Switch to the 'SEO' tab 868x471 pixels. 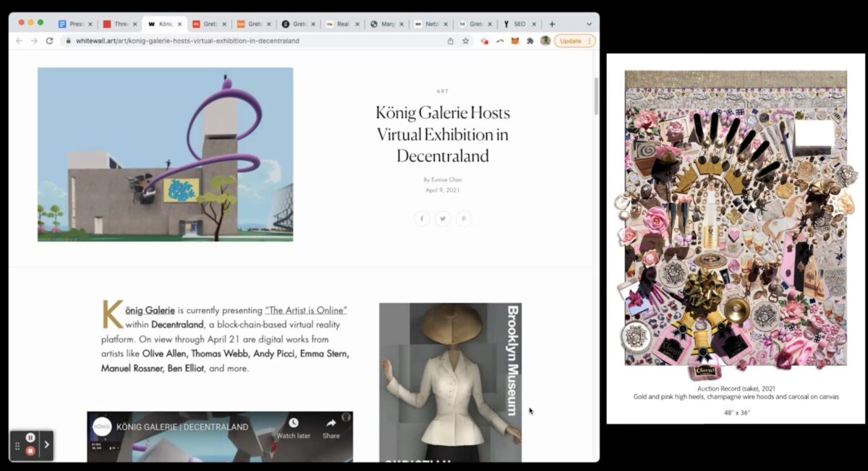click(519, 24)
